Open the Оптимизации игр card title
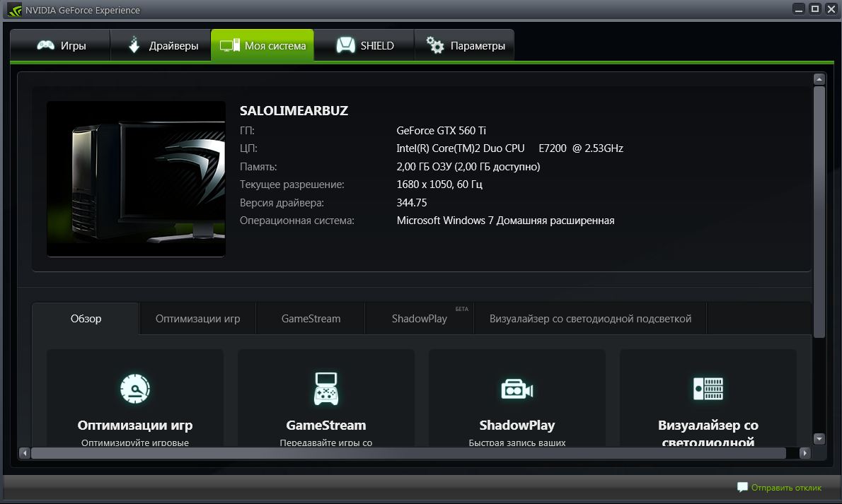Viewport: 842px width, 504px height. [134, 425]
